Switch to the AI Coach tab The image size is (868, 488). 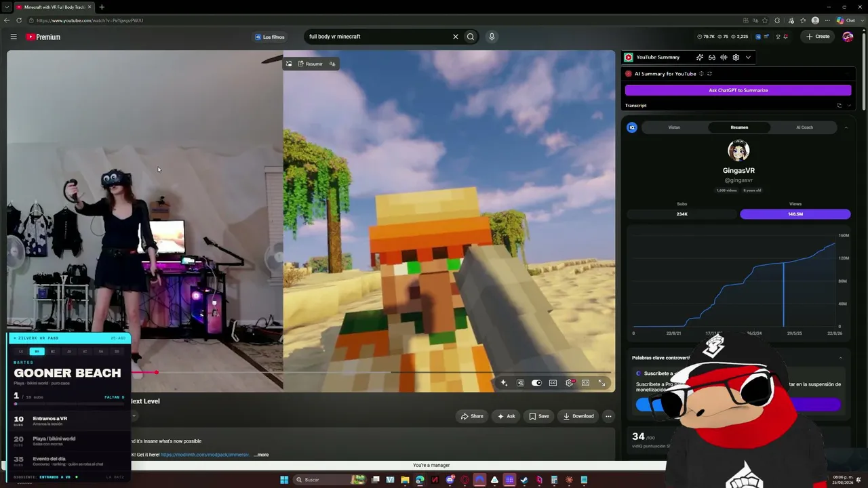(x=804, y=127)
